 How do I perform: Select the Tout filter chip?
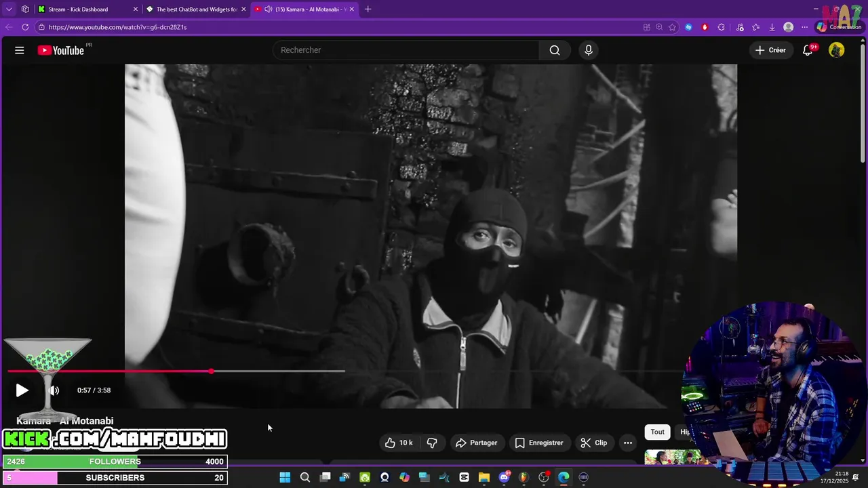(x=658, y=432)
